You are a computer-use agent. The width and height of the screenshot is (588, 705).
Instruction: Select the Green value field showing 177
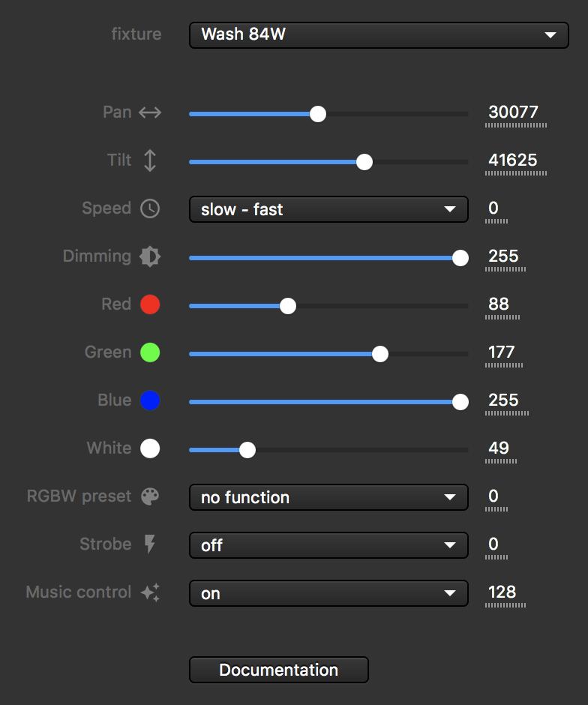[x=502, y=352]
